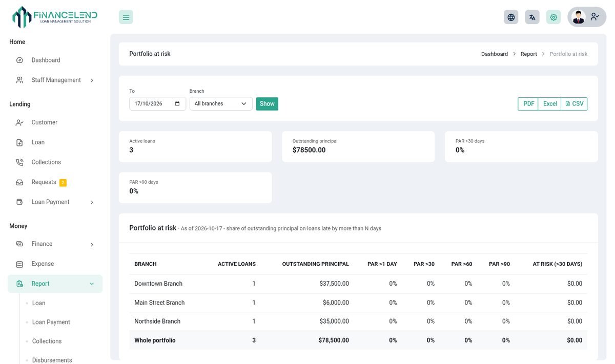This screenshot has width=615, height=364.
Task: Open the Collections report submenu item
Action: [x=47, y=341]
